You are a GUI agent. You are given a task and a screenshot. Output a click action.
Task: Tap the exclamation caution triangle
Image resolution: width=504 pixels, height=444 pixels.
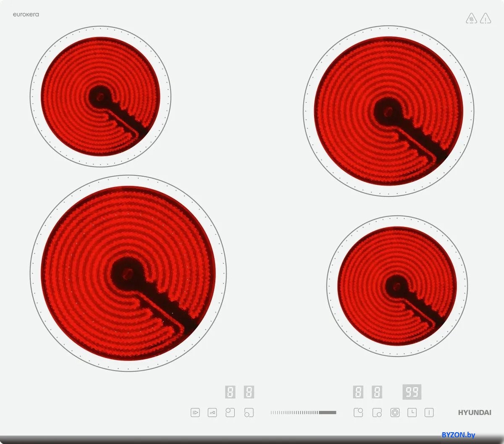click(486, 18)
